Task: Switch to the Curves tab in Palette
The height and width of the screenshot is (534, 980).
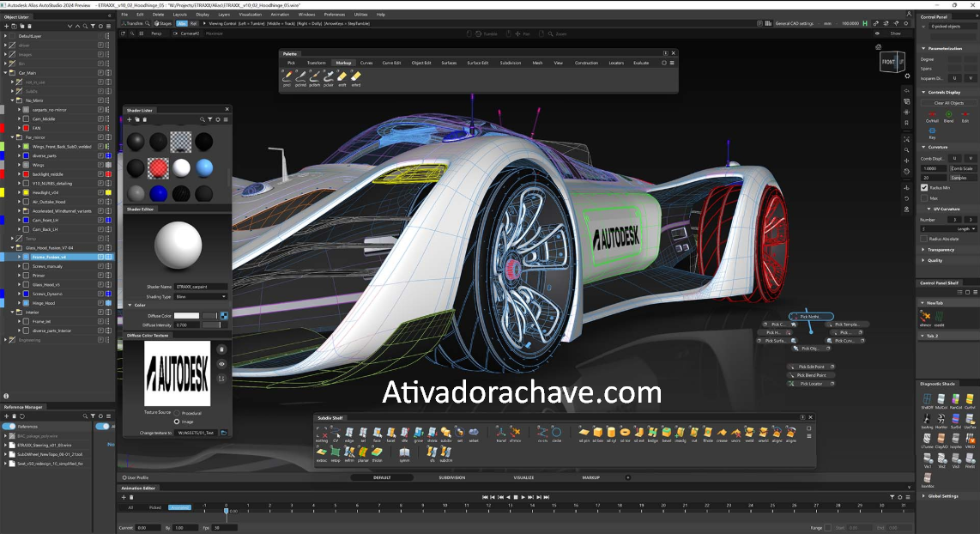Action: (x=366, y=63)
